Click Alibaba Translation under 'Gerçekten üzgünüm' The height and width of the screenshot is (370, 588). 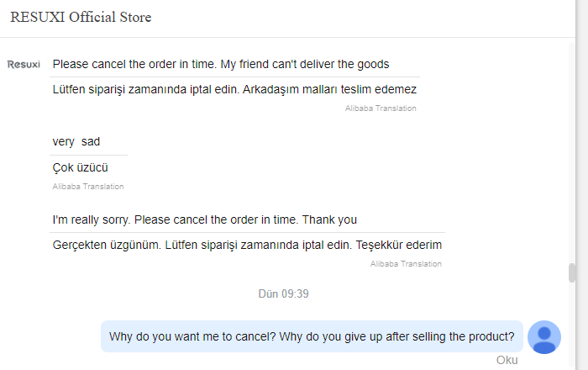406,264
